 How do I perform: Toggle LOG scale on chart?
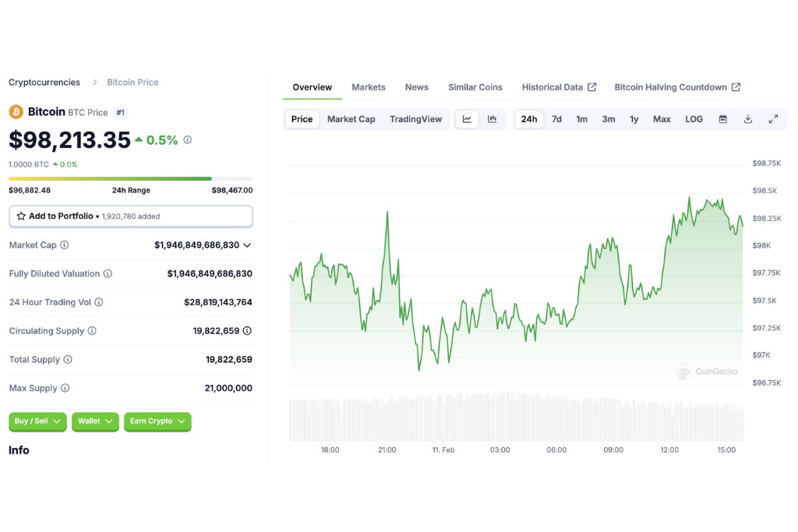(x=694, y=119)
